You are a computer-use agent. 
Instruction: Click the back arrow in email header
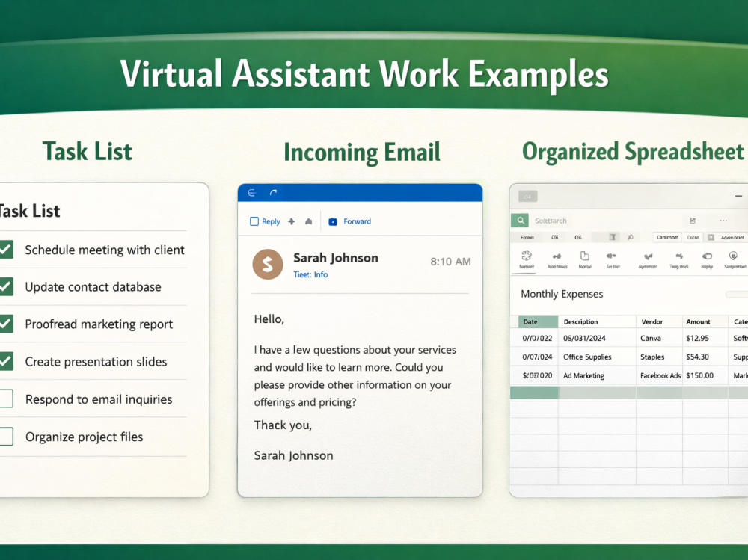(x=251, y=193)
